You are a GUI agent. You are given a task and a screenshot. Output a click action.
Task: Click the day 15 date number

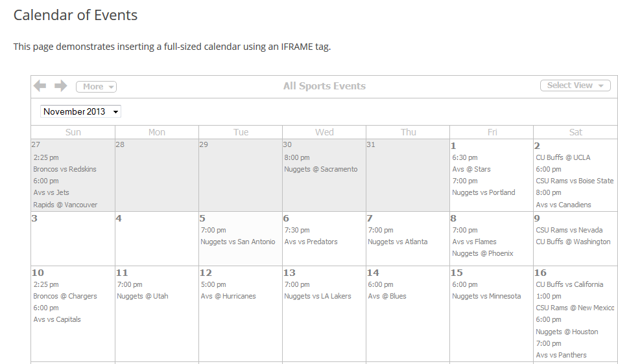click(457, 273)
